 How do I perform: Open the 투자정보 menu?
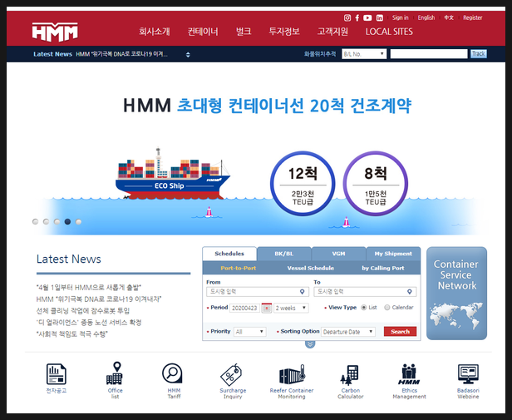(284, 32)
